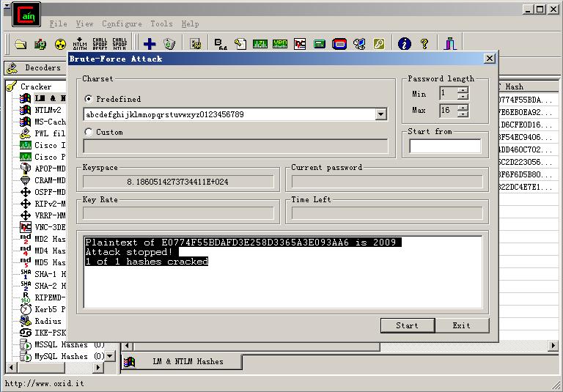The image size is (563, 392).
Task: Decrease the Min password length spinner
Action: click(463, 97)
